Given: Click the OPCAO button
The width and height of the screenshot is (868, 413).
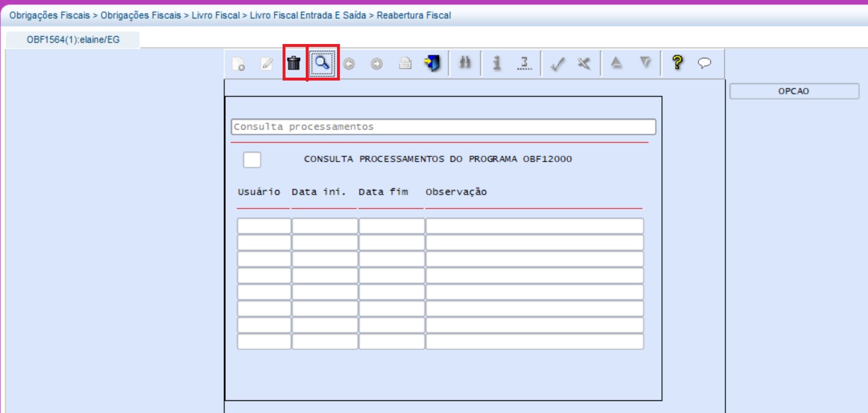Looking at the screenshot, I should [794, 91].
